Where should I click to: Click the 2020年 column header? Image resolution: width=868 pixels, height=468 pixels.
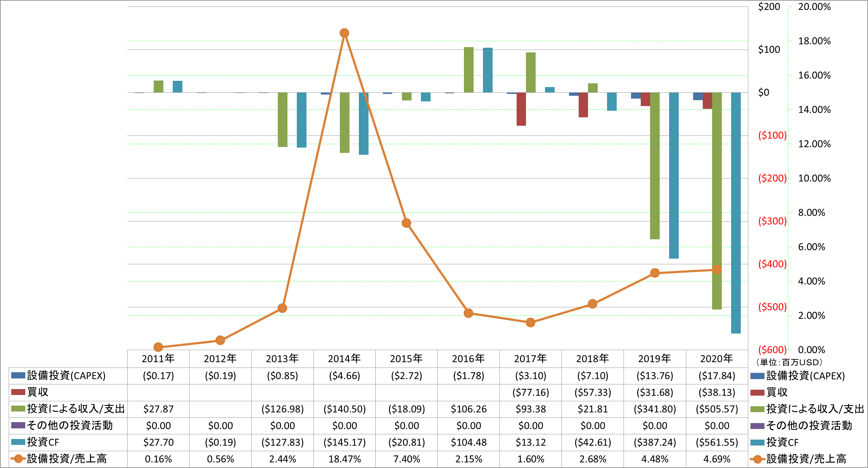[x=717, y=358]
